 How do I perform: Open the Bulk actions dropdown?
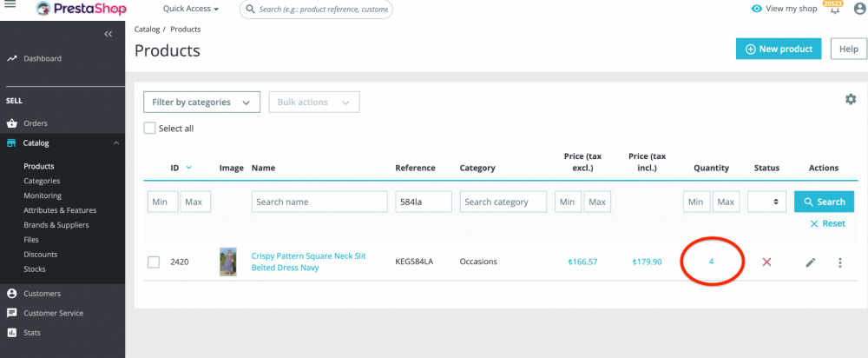pyautogui.click(x=314, y=102)
